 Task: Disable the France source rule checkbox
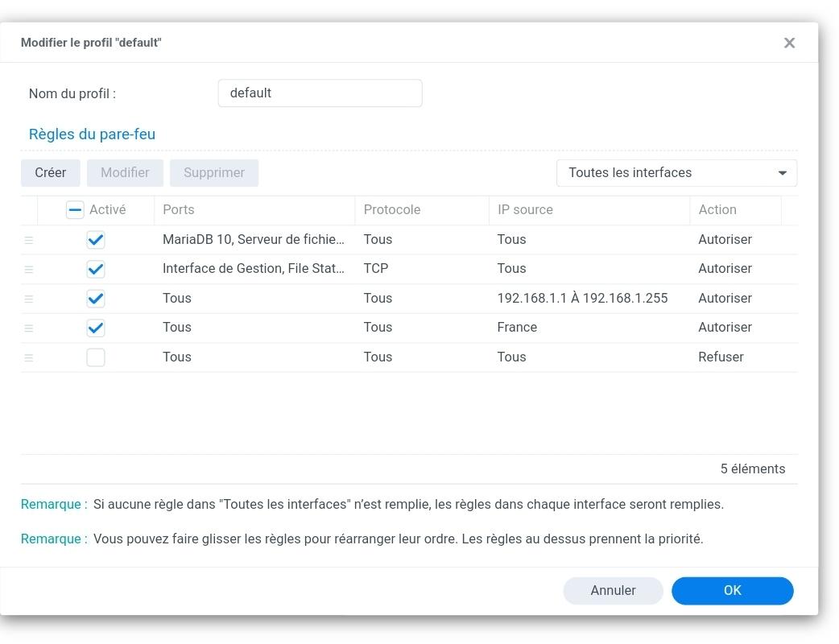point(96,328)
